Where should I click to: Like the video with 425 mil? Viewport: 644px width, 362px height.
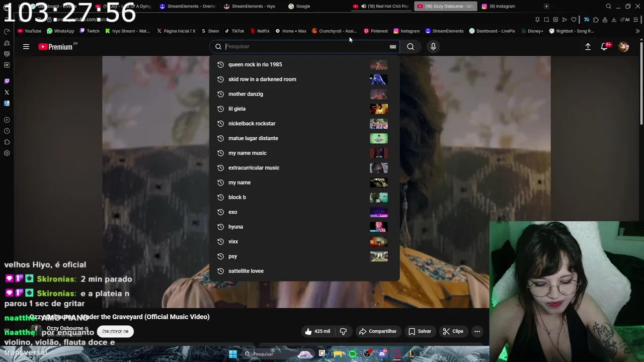(317, 331)
